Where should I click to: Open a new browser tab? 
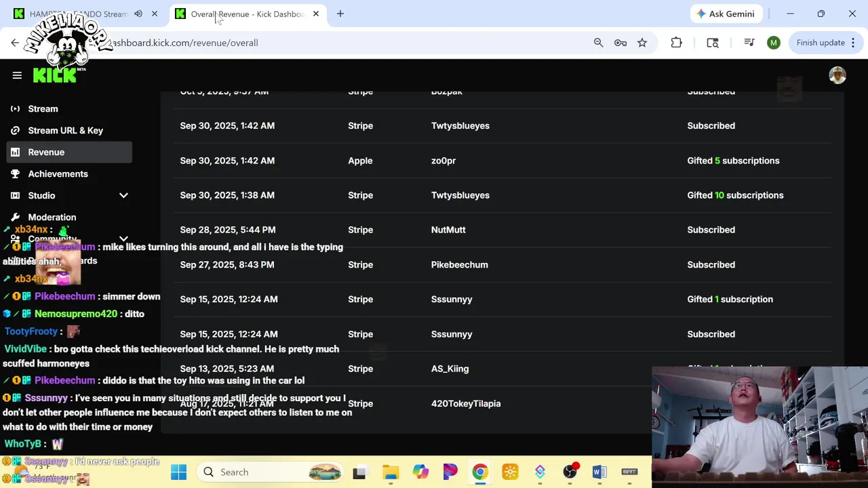340,14
